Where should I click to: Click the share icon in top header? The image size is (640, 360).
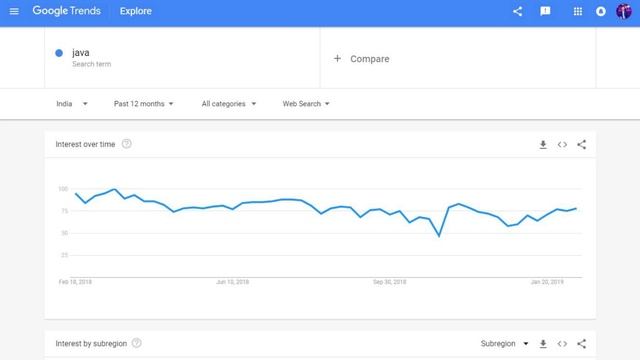click(x=518, y=11)
